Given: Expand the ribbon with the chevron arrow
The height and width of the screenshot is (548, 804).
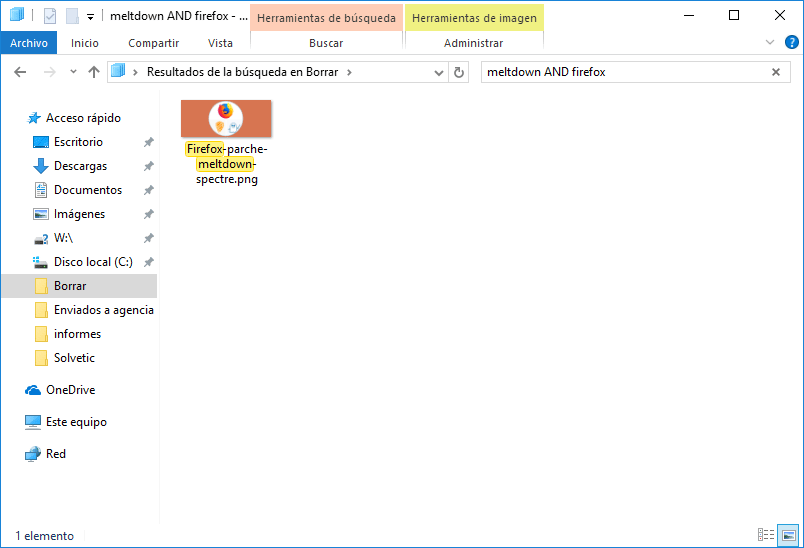Looking at the screenshot, I should pos(770,42).
